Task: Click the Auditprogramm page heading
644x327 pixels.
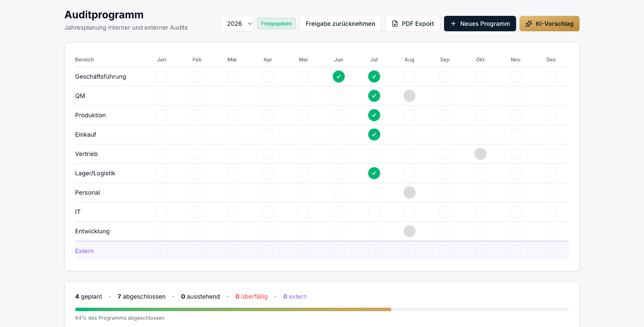Action: (104, 15)
